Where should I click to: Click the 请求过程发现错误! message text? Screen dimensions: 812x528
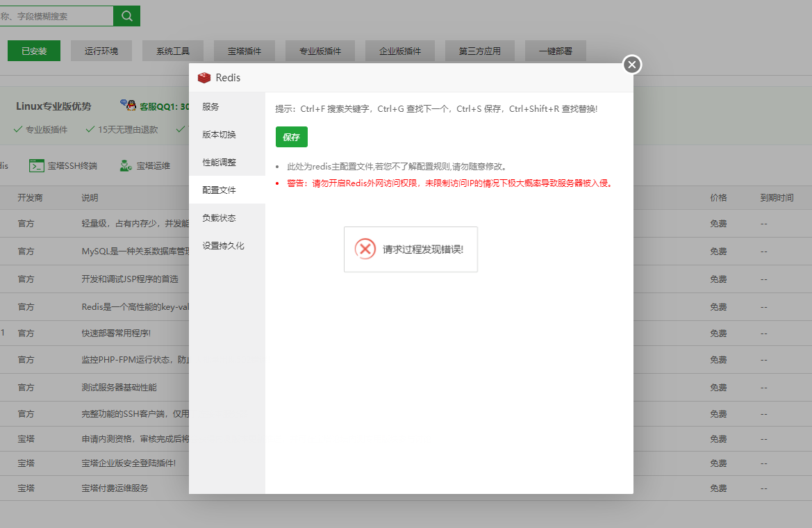point(423,249)
